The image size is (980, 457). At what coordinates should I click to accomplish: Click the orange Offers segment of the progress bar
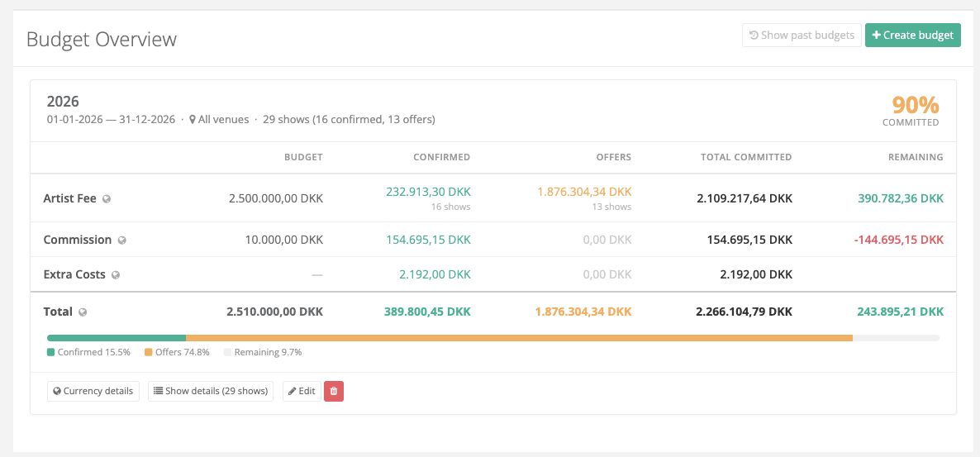(519, 338)
